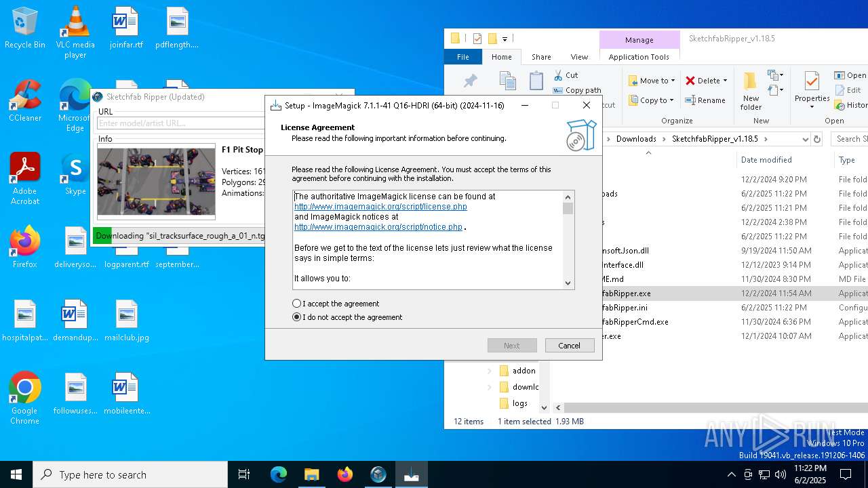Select the "I accept the agreement" radio button
Screen dimensions: 868x488
296,304
